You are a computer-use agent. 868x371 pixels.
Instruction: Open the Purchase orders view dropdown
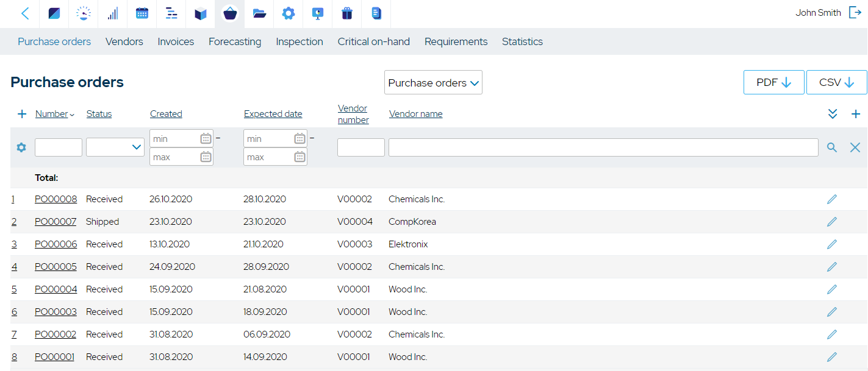click(433, 82)
